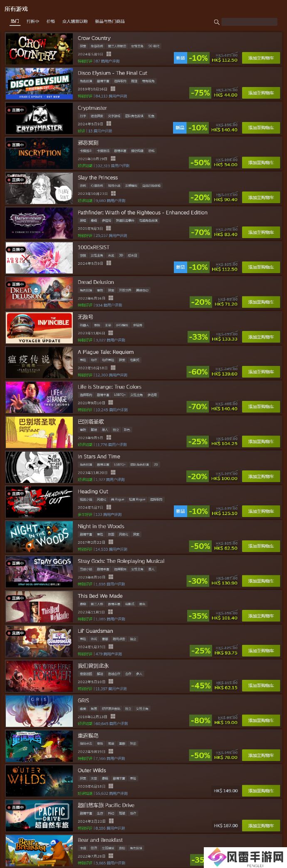Image resolution: width=287 pixels, height=868 pixels.
Task: Click Windows platform icon beside Disco Elysium date
Action: [x=113, y=89]
